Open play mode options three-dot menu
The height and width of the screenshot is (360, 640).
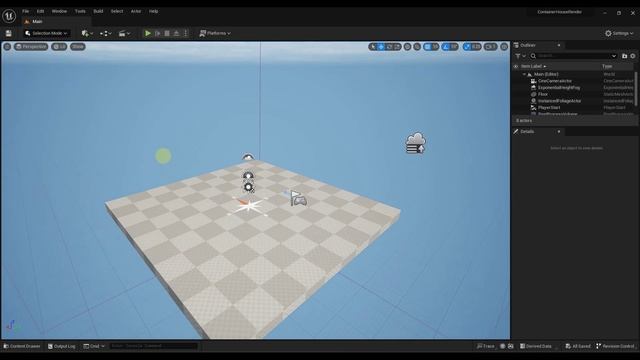click(186, 33)
